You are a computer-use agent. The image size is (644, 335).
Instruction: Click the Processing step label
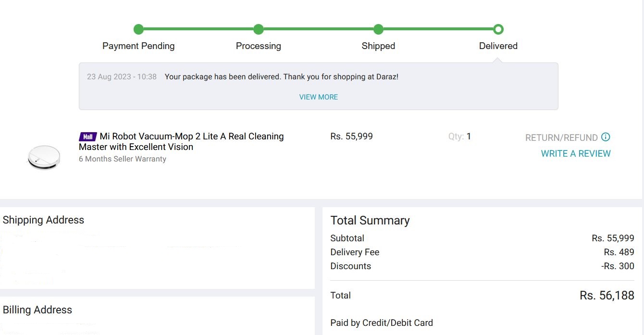[259, 46]
